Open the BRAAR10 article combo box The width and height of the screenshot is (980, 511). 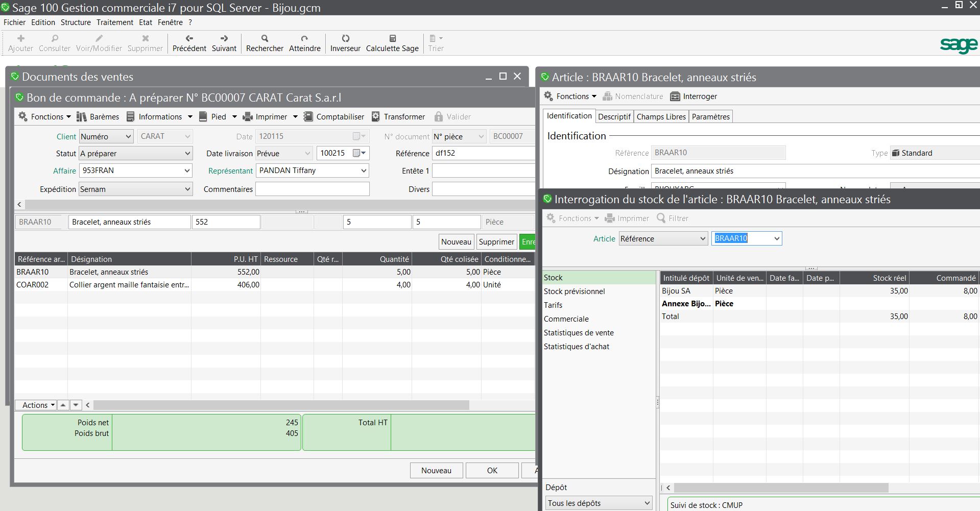pos(747,238)
